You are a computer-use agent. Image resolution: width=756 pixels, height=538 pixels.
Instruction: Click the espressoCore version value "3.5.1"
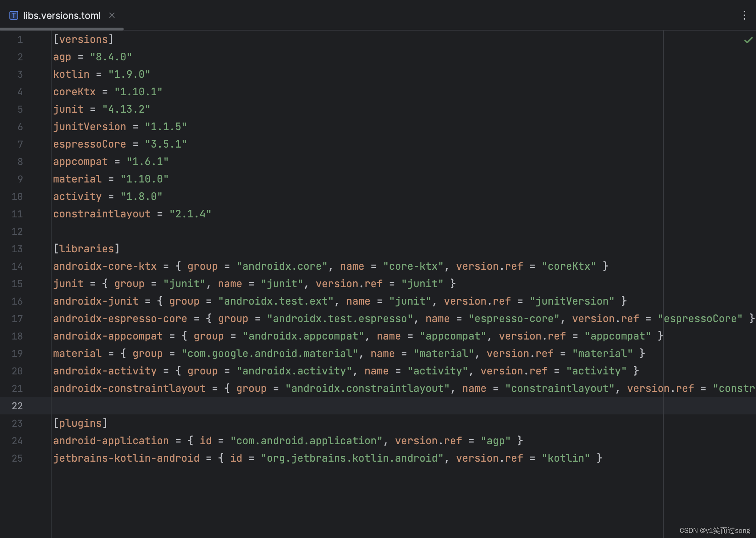166,144
